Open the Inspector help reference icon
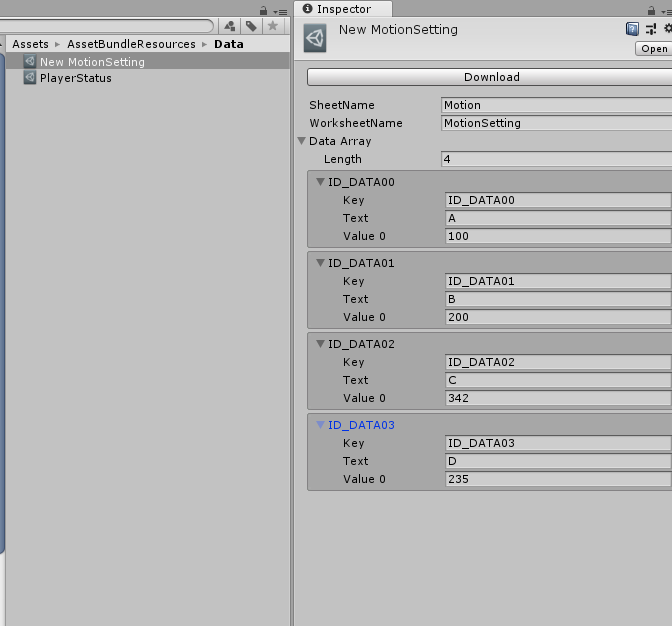Viewport: 672px width, 626px height. click(x=632, y=29)
